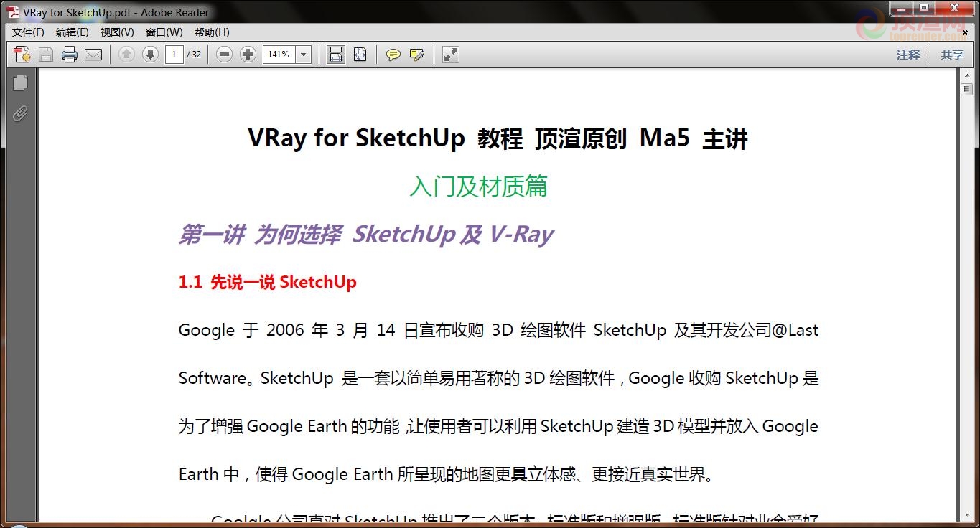Viewport: 980px width, 528px height.
Task: Go to next page arrow button
Action: (150, 55)
